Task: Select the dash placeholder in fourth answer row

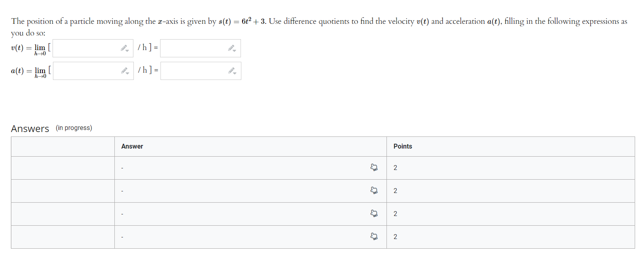Action: (122, 237)
